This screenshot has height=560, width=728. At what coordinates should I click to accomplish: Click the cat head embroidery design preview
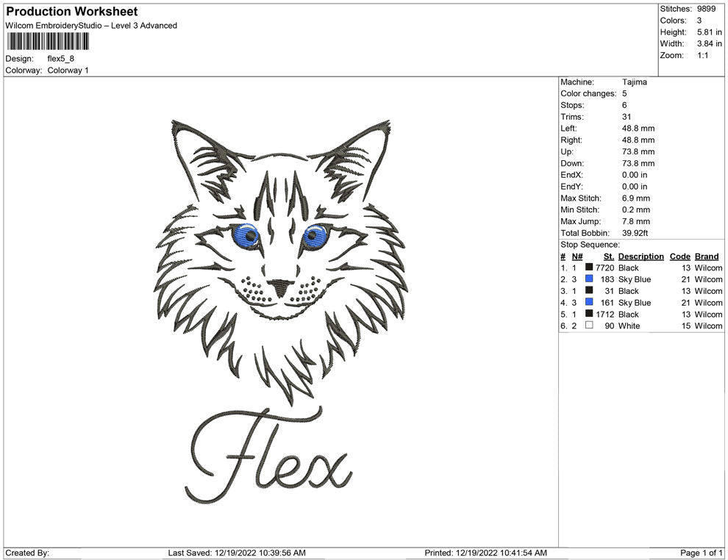click(281, 262)
